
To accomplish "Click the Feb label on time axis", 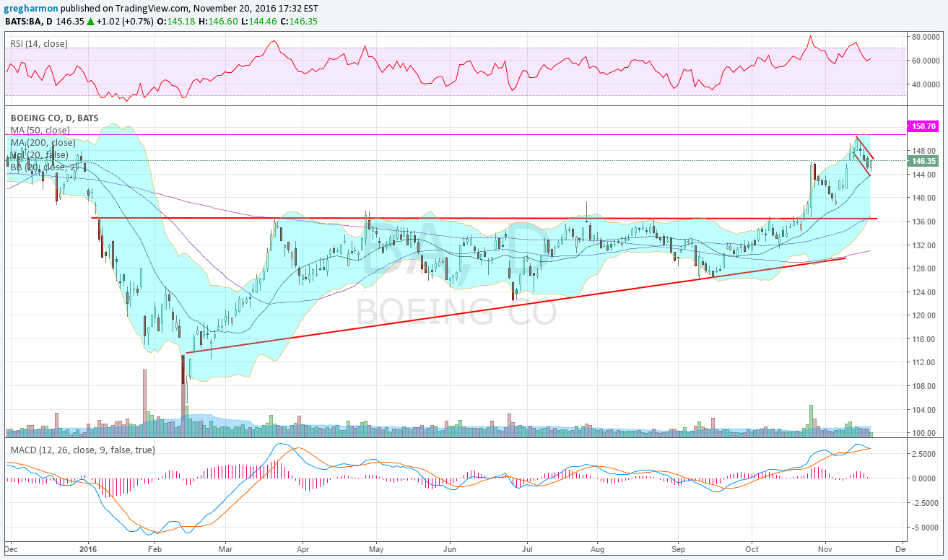I will pyautogui.click(x=155, y=548).
